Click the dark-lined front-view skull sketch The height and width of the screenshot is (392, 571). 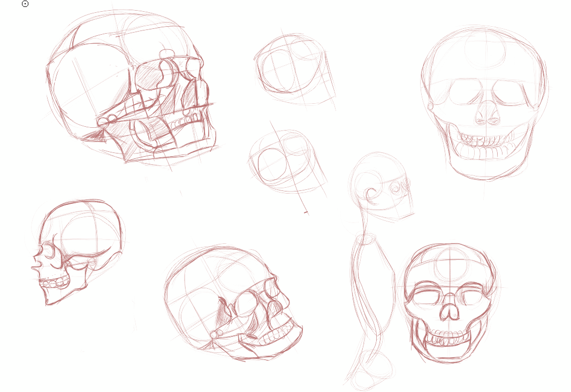pos(451,304)
